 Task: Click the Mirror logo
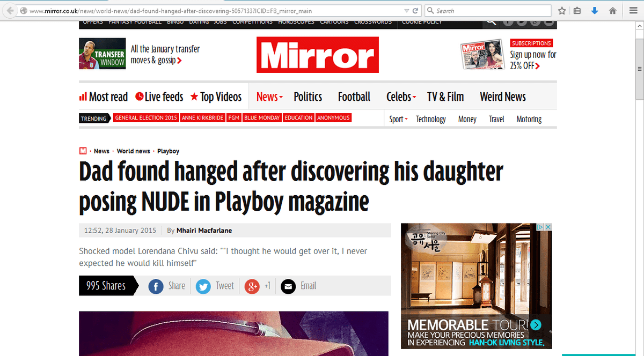pos(318,55)
